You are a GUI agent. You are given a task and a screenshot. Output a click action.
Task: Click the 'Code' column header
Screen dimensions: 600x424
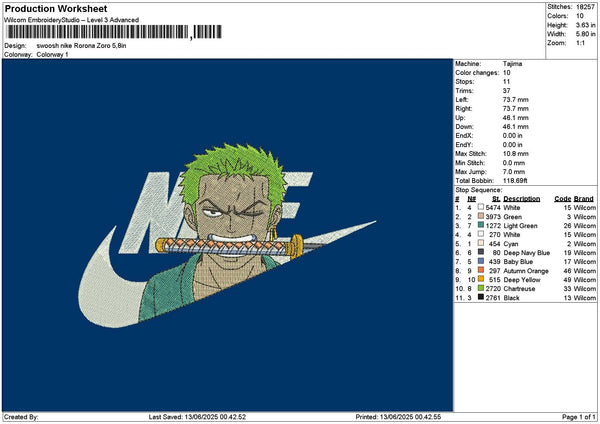pyautogui.click(x=563, y=199)
